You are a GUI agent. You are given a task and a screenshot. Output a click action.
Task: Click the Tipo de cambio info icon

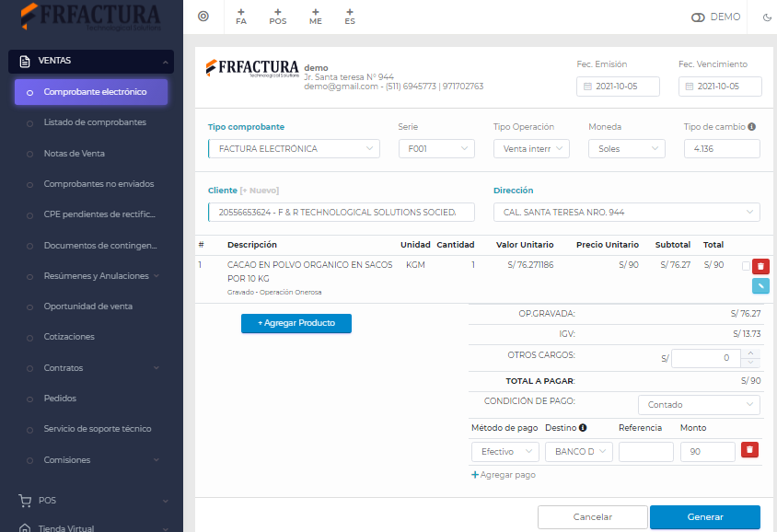click(x=752, y=127)
